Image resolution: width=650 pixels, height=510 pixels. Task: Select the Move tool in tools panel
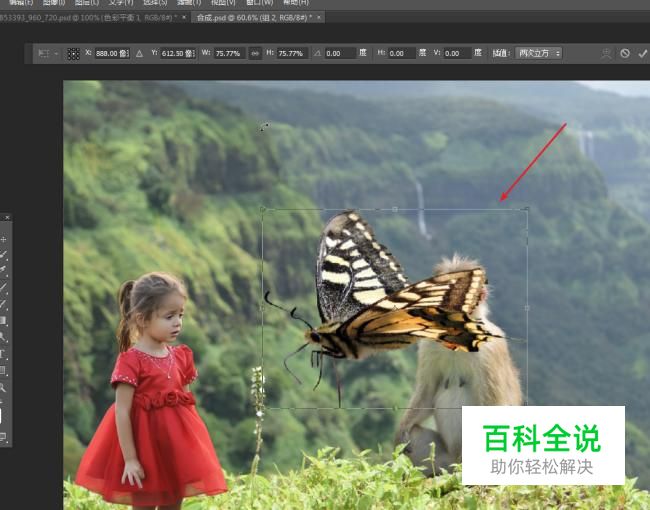(3, 239)
